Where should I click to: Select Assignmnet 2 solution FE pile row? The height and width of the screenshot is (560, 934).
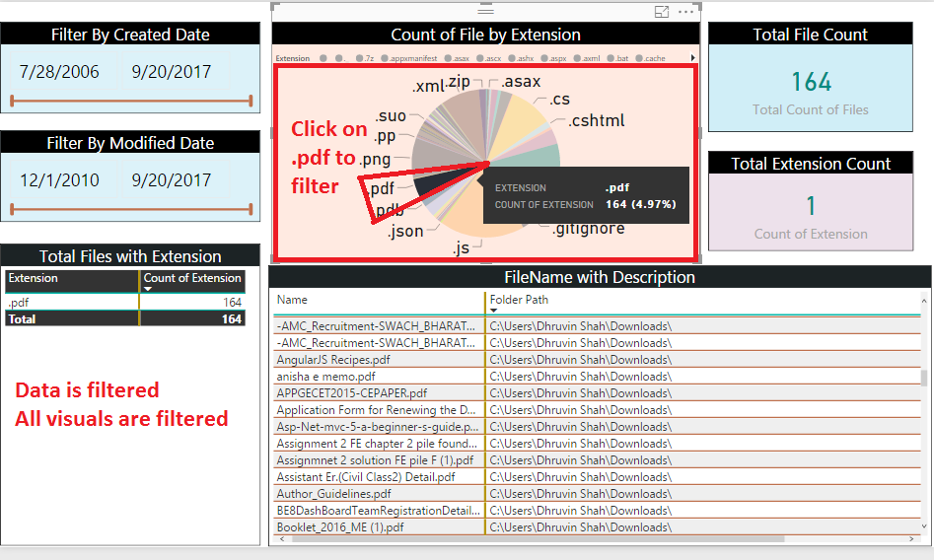(x=598, y=459)
